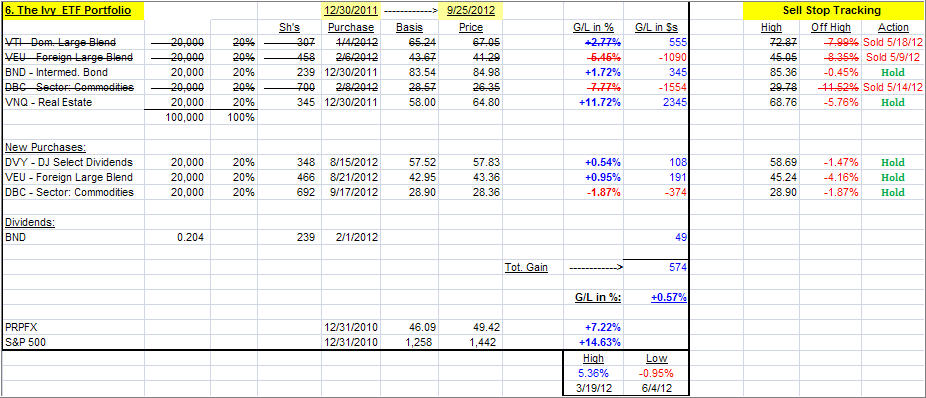Select the New Purchases section heading
The height and width of the screenshot is (398, 926).
coord(38,147)
